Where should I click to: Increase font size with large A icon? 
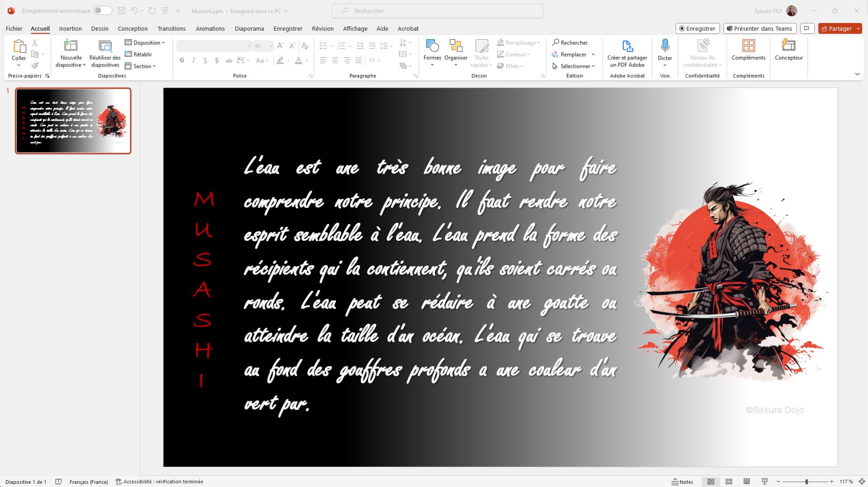(x=280, y=46)
